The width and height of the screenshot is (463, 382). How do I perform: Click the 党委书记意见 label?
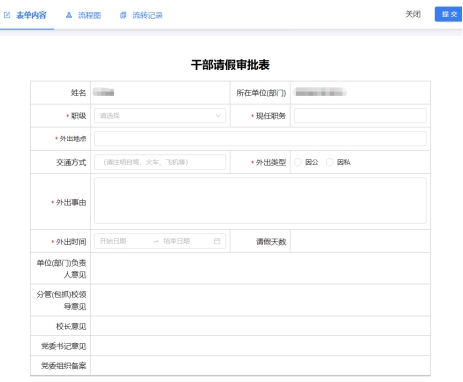tap(64, 346)
